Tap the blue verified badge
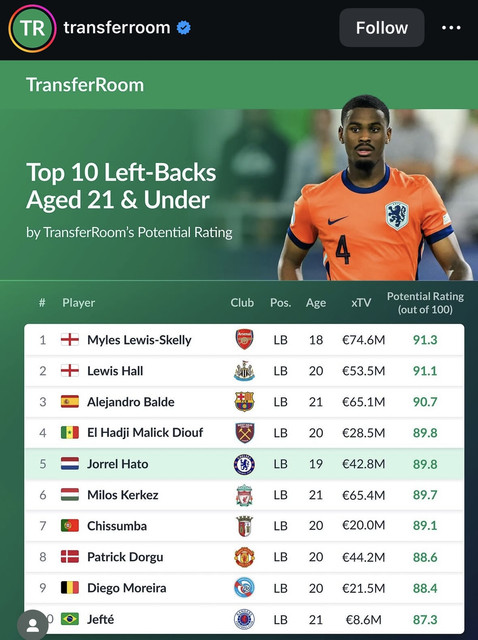The width and height of the screenshot is (478, 640). [x=184, y=28]
